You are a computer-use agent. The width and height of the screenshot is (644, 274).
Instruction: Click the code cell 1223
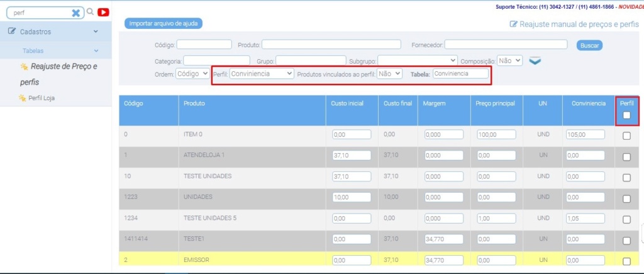131,197
